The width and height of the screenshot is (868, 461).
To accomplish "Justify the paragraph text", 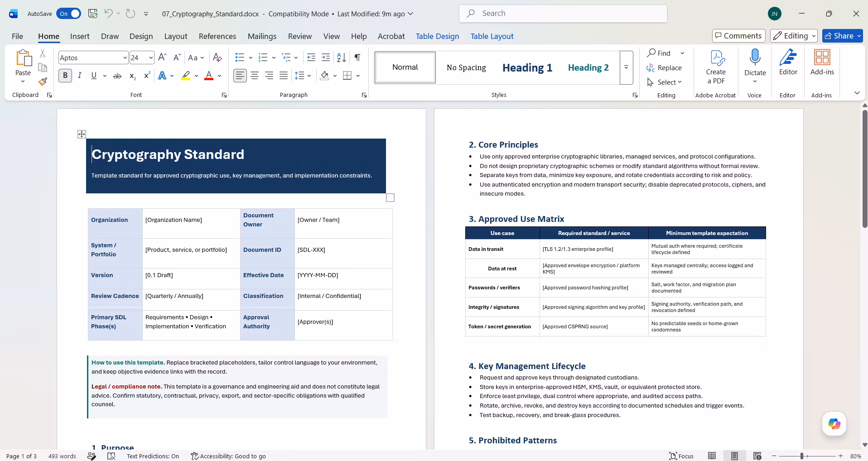I will (284, 76).
